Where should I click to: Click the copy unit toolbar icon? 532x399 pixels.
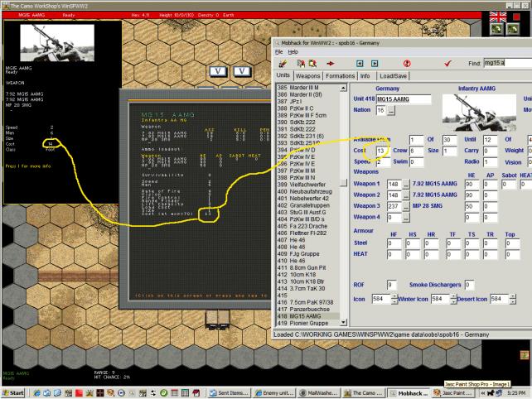tap(298, 63)
